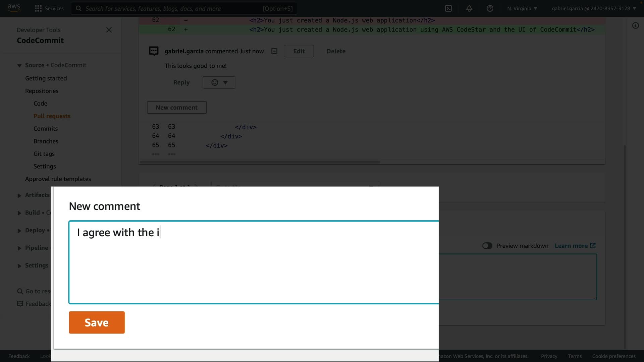Click the AWS logo home icon

[14, 8]
